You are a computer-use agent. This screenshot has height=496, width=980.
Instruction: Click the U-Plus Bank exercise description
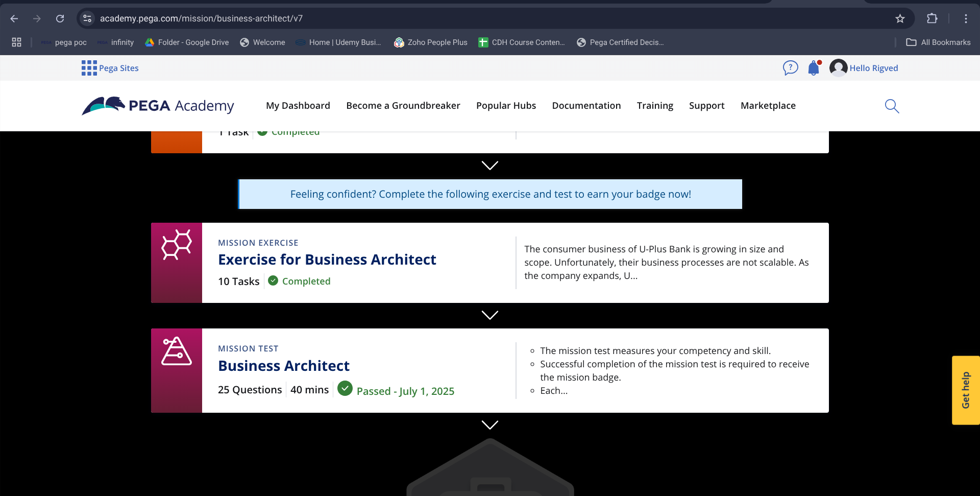(x=667, y=262)
